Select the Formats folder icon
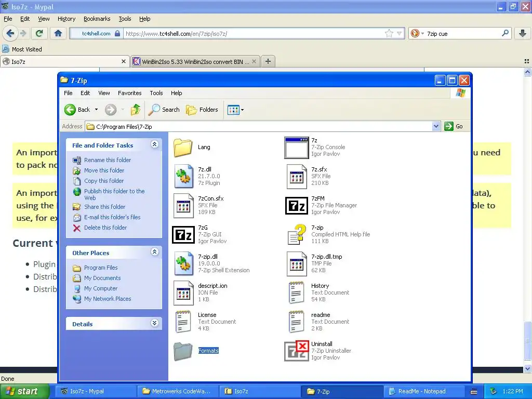 (183, 351)
